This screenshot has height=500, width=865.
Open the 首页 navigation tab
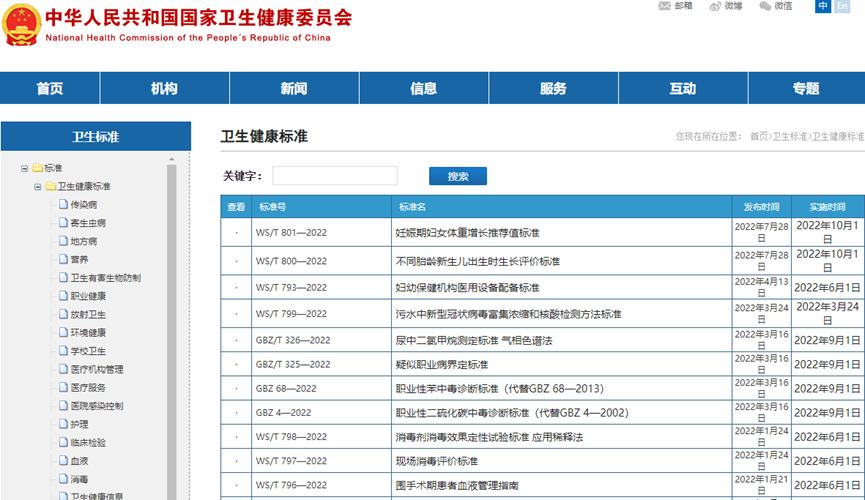tap(50, 88)
